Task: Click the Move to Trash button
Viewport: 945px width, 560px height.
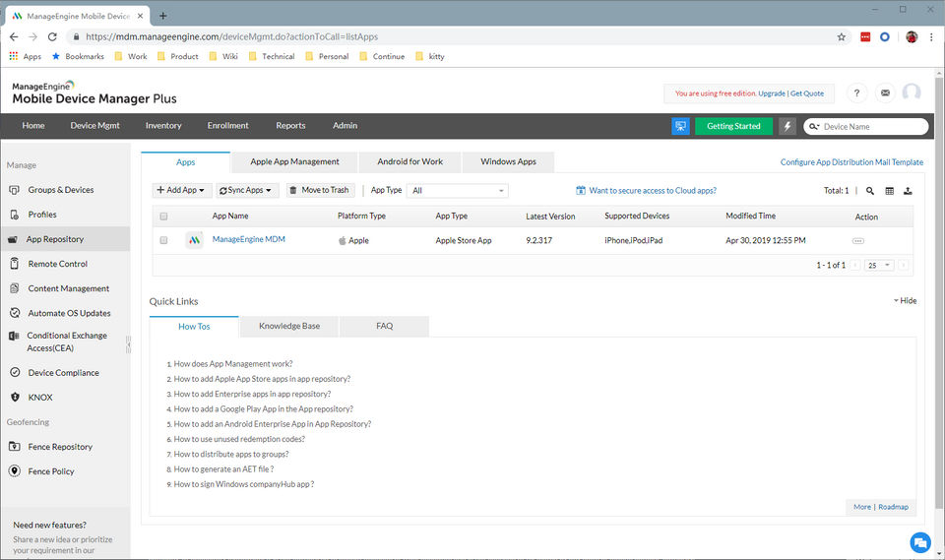Action: pyautogui.click(x=320, y=190)
